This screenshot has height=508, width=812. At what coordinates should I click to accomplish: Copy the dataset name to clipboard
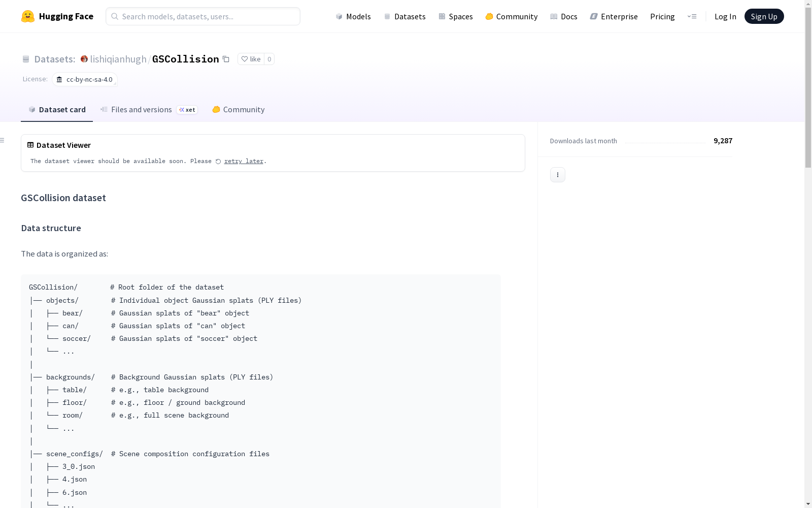(226, 59)
